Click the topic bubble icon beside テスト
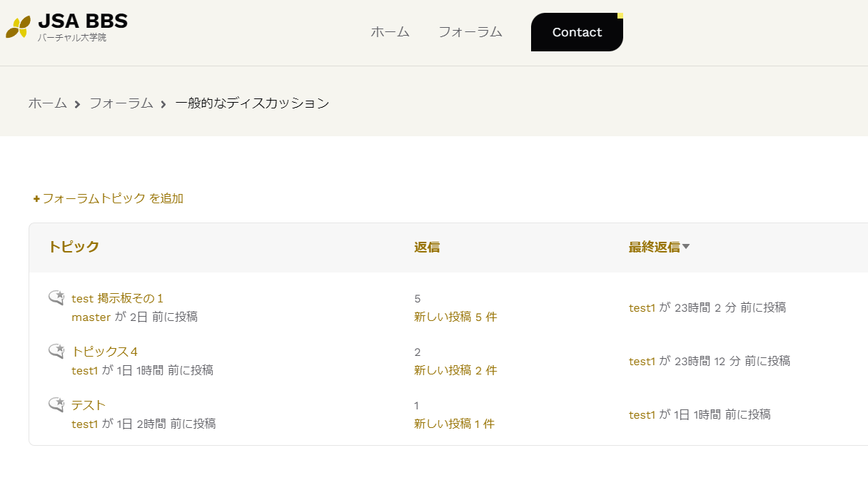 (55, 404)
